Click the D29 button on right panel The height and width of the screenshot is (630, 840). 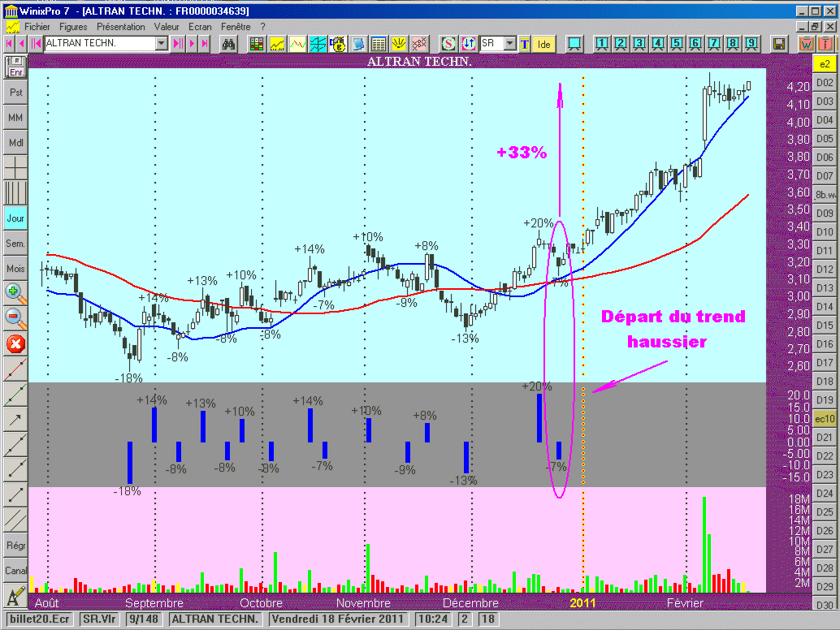click(825, 587)
